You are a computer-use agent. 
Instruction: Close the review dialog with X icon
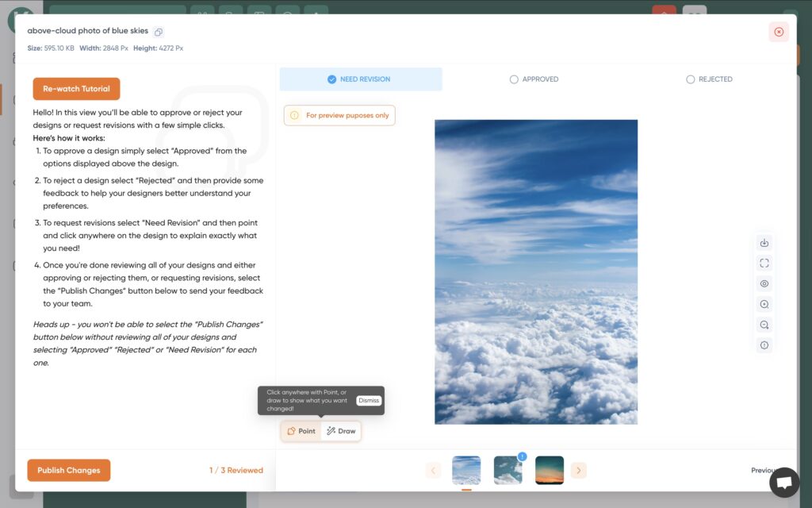pyautogui.click(x=779, y=32)
